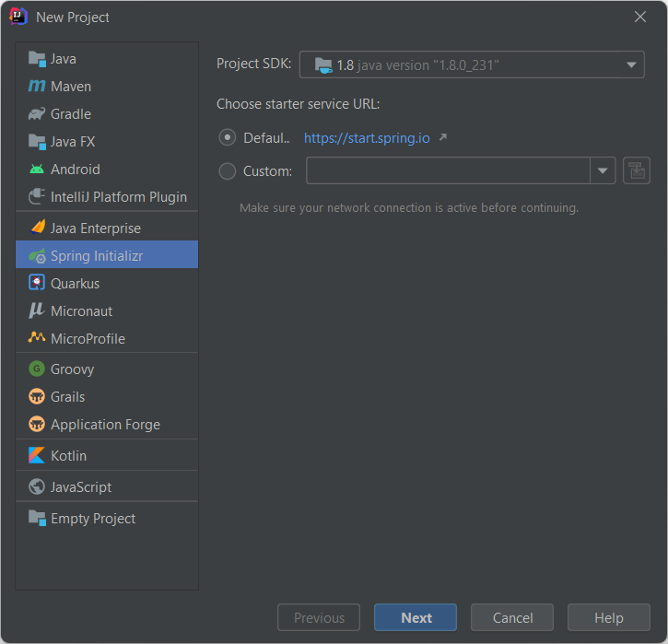
Task: Click the Help button
Action: tap(609, 618)
